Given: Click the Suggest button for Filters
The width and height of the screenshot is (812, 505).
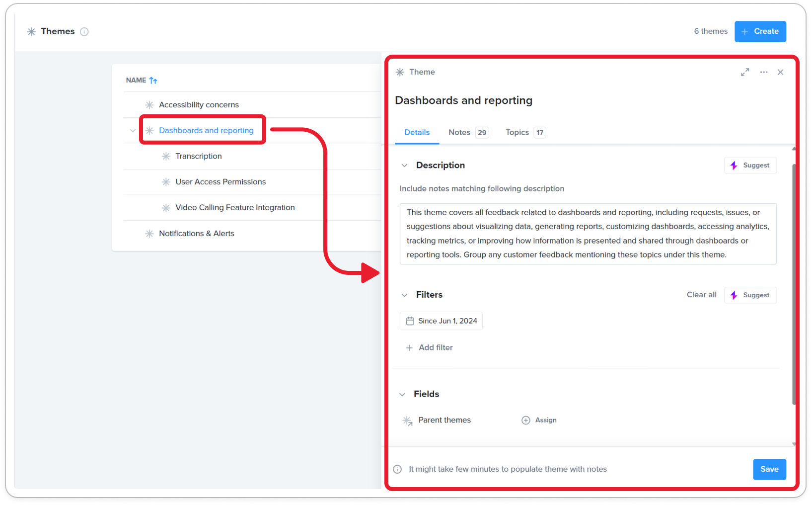Looking at the screenshot, I should pyautogui.click(x=750, y=295).
